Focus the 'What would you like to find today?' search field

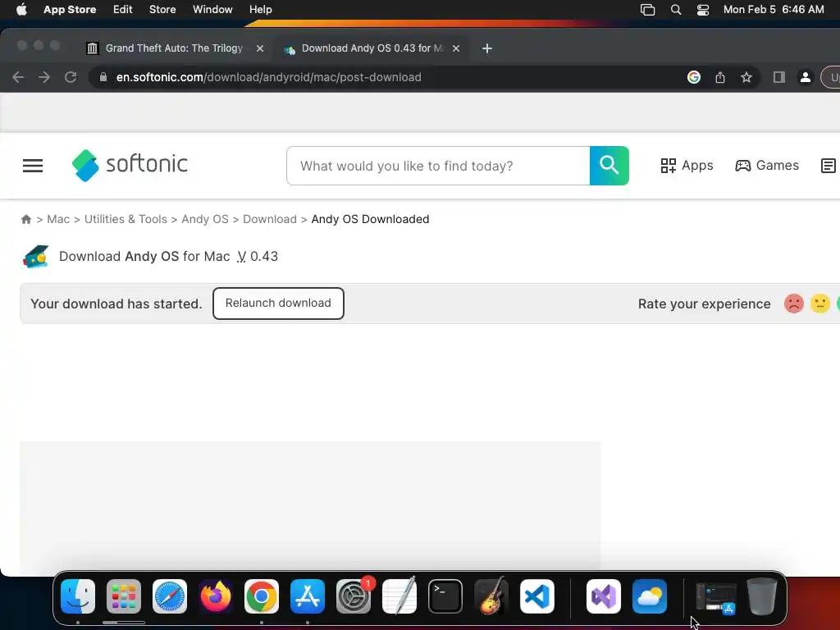point(438,166)
